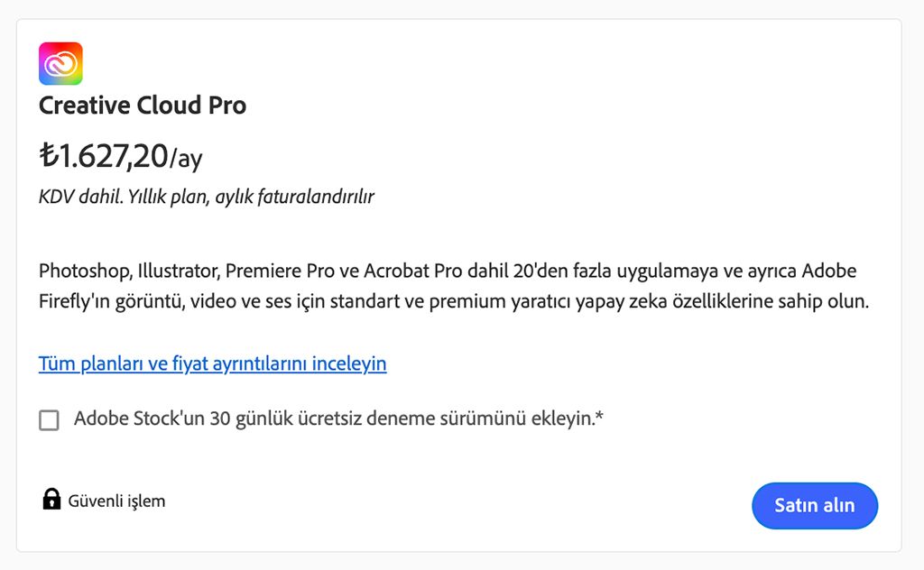Open "Tüm planları ve fiyat ayrıntılarını inceleyin" link
Image resolution: width=924 pixels, height=570 pixels.
(212, 363)
